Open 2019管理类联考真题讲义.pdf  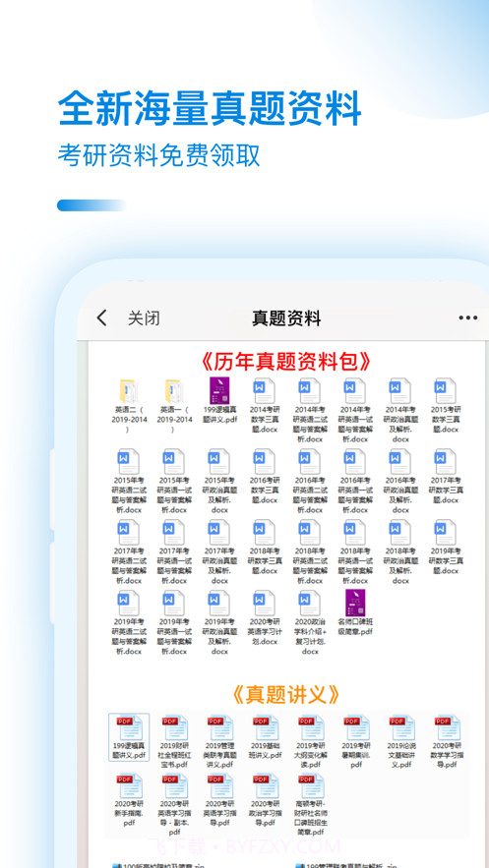click(x=219, y=742)
